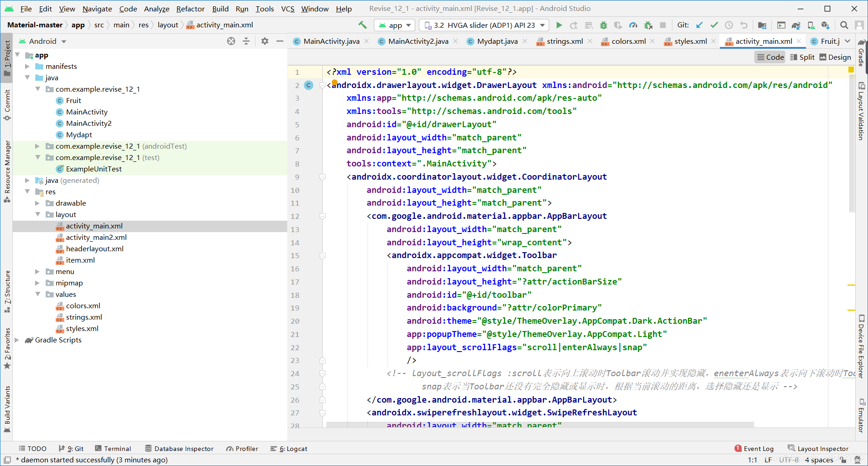Screen dimensions: 868x466
Task: Toggle the Resource Manager tool window
Action: pos(7,171)
